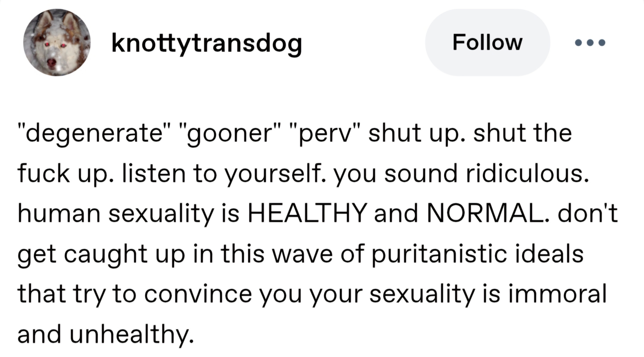Open the husky dog profile avatar
This screenshot has width=644, height=357.
click(57, 43)
